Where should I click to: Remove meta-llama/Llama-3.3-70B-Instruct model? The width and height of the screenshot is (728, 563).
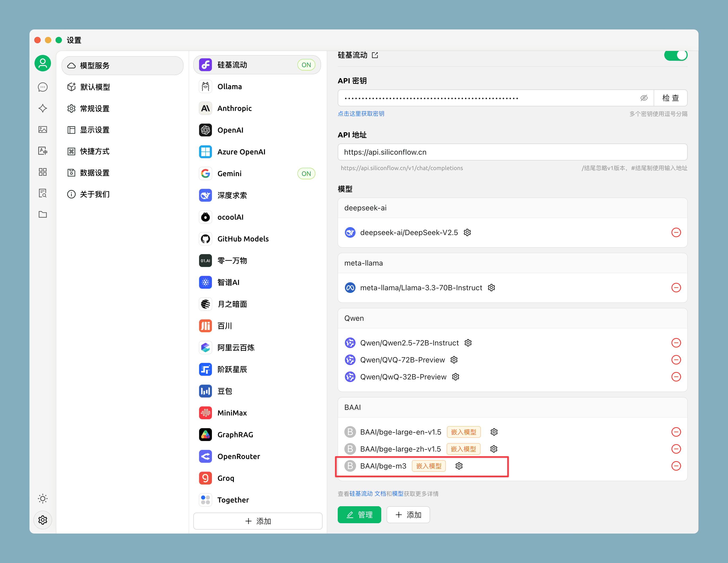[676, 288]
